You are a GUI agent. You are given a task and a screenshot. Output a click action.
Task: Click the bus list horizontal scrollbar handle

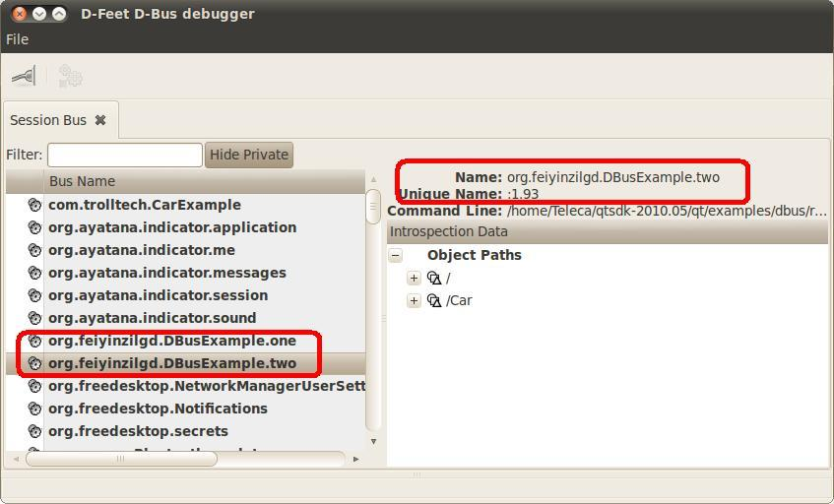tap(121, 459)
